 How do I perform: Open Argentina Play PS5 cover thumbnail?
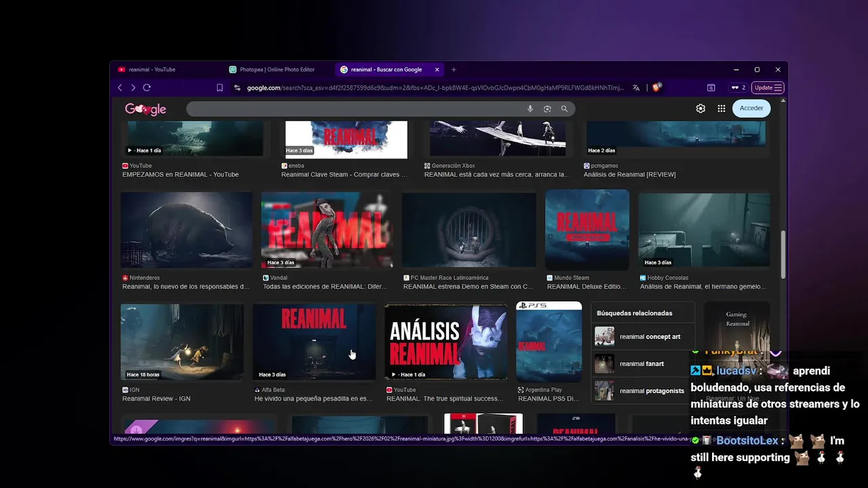(x=549, y=342)
